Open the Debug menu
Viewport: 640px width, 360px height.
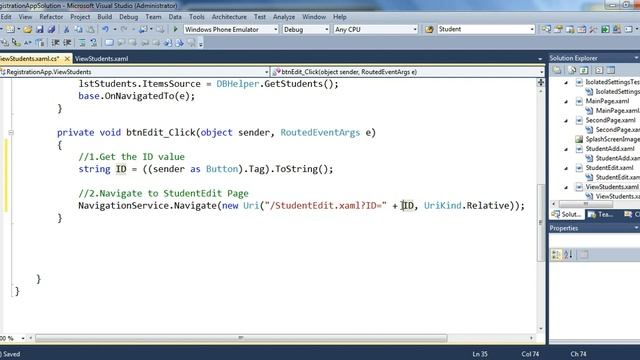click(129, 17)
